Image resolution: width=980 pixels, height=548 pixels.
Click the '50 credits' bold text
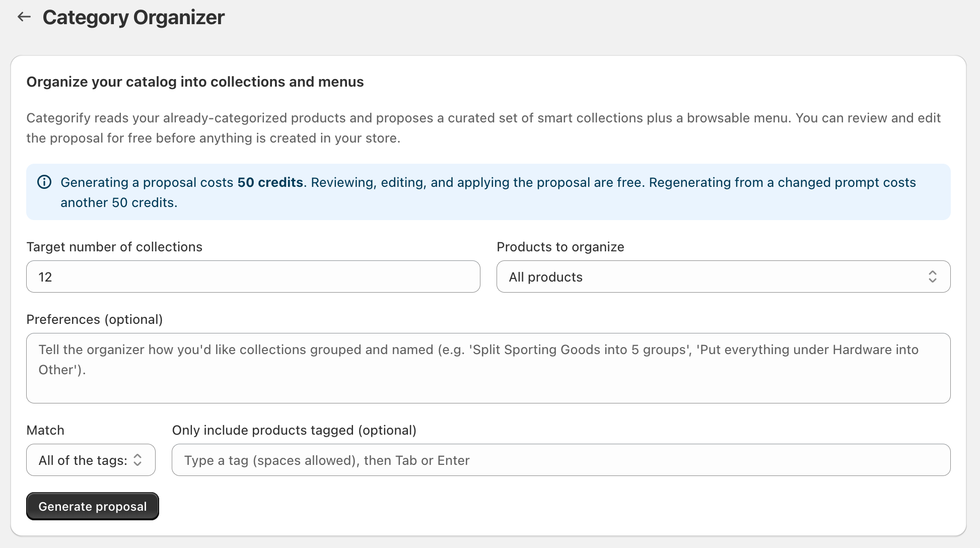click(x=270, y=182)
